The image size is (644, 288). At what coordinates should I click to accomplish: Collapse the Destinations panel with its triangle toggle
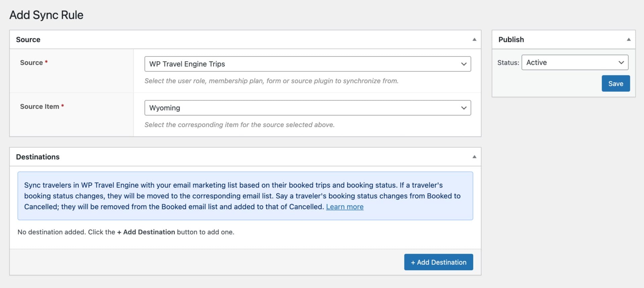click(x=474, y=157)
